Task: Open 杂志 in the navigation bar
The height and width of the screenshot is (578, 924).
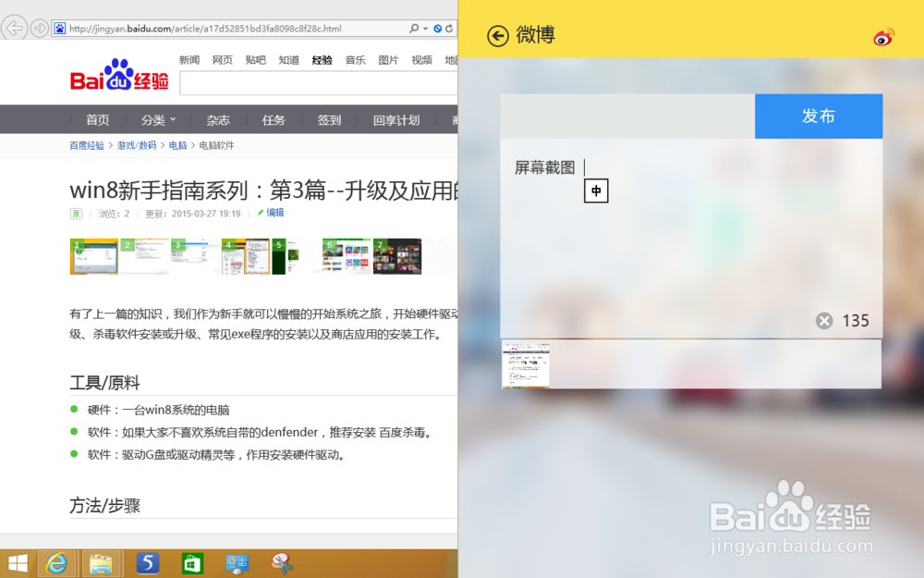Action: click(218, 120)
